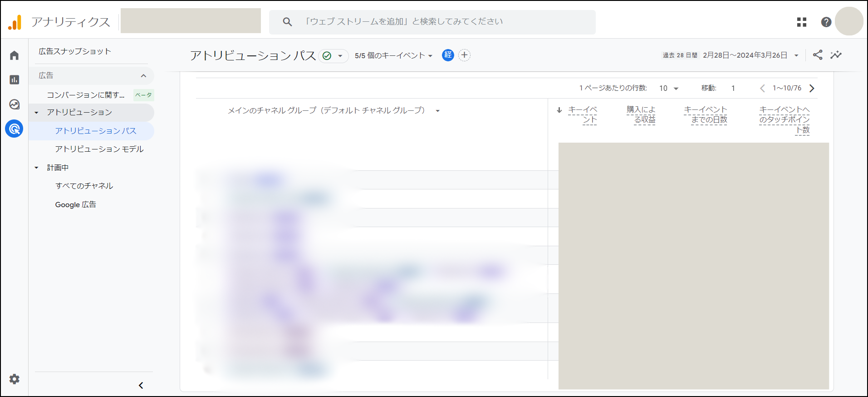Go to next page of table rows
This screenshot has width=868, height=397.
click(x=812, y=88)
